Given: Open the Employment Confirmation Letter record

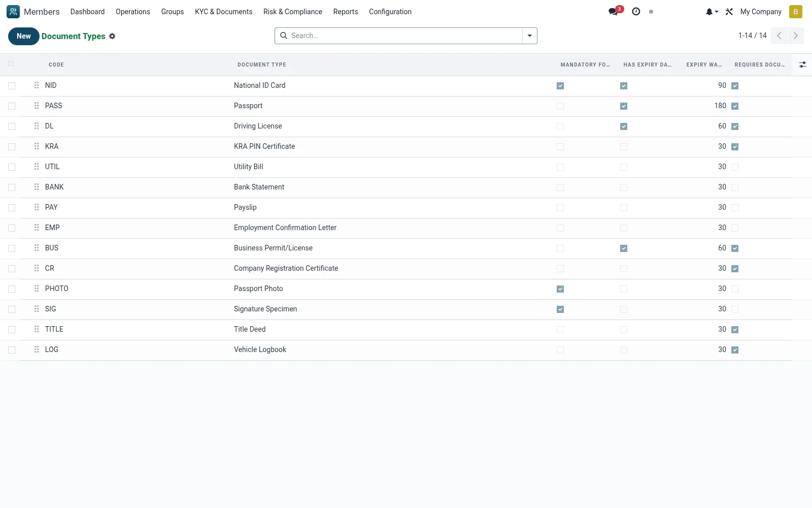Looking at the screenshot, I should [285, 228].
